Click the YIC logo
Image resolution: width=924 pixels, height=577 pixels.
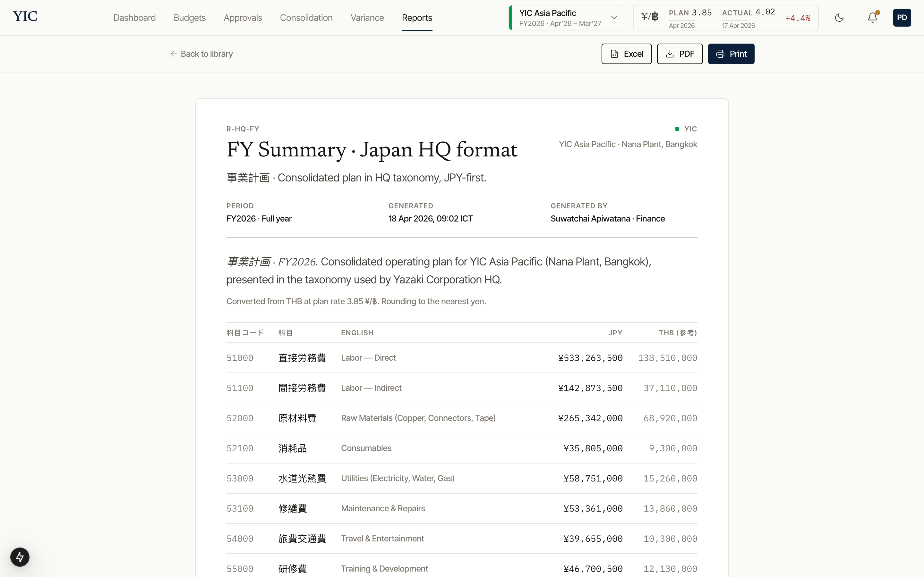(x=24, y=16)
